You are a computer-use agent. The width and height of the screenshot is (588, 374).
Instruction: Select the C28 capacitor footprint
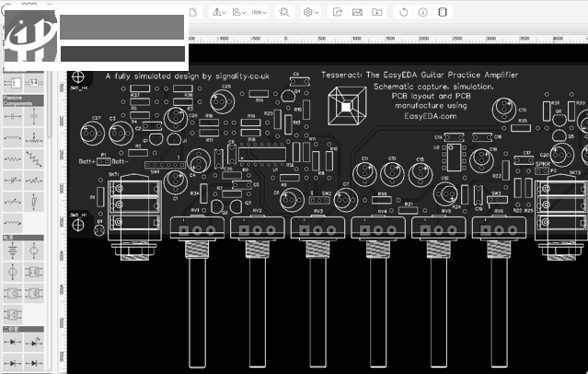223,101
